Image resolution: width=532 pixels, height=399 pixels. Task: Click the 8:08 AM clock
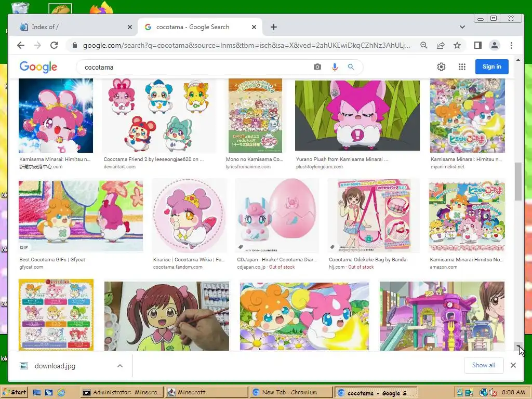tap(513, 392)
